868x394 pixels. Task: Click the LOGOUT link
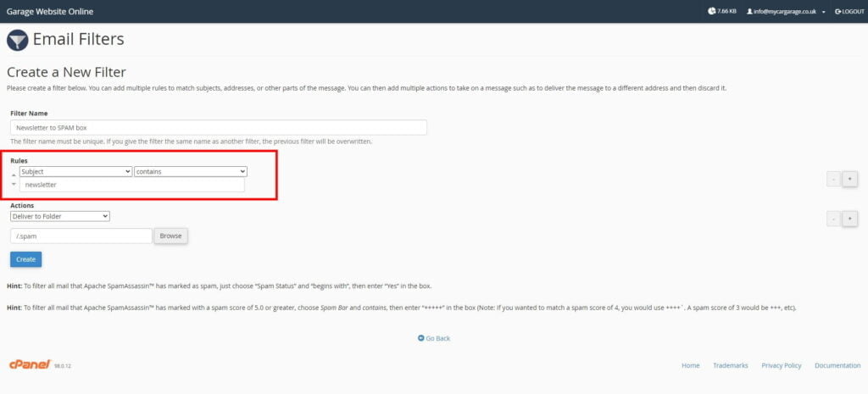click(x=849, y=12)
